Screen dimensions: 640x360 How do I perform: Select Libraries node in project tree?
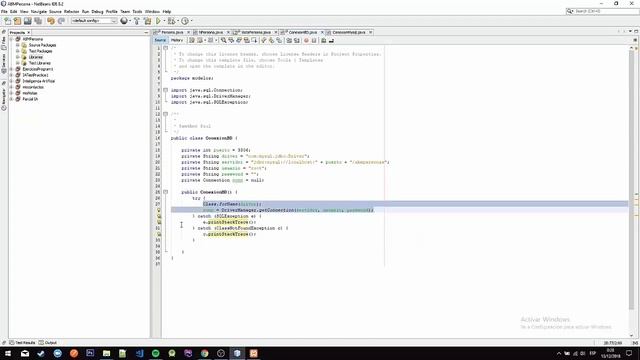(x=36, y=57)
